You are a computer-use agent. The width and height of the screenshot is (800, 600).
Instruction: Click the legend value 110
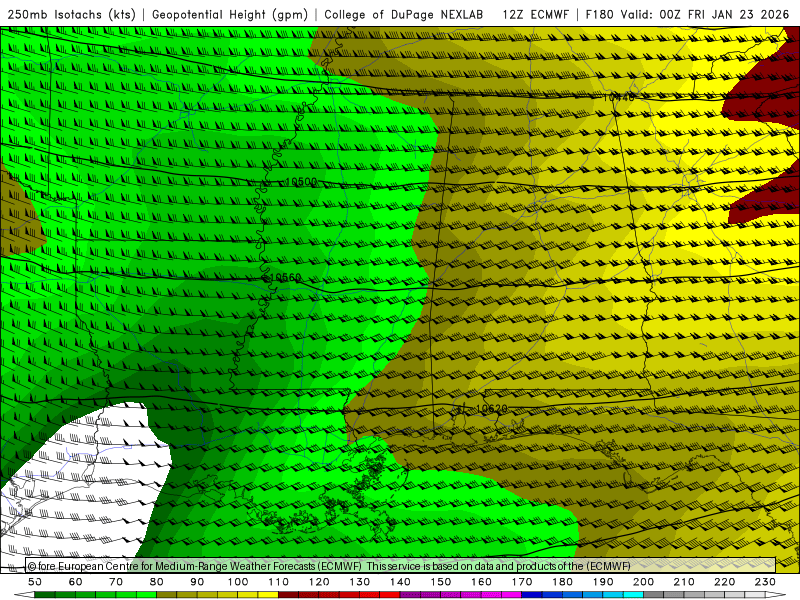point(279,582)
